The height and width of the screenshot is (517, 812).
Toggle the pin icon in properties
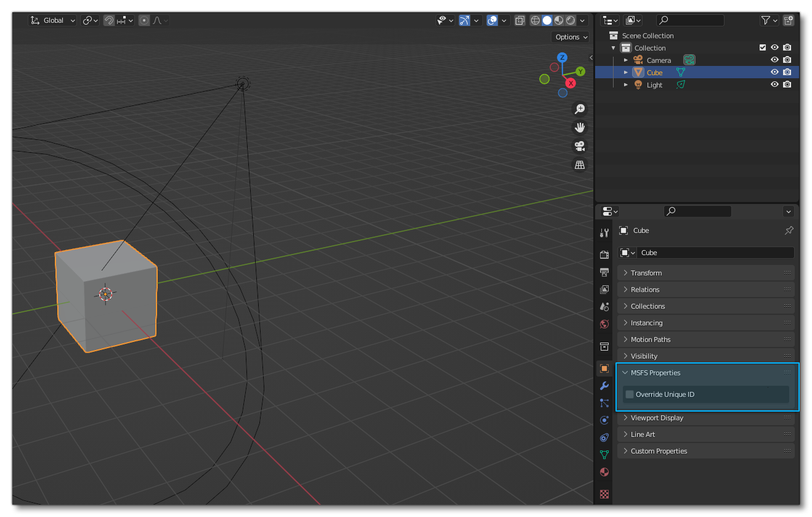pyautogui.click(x=789, y=230)
